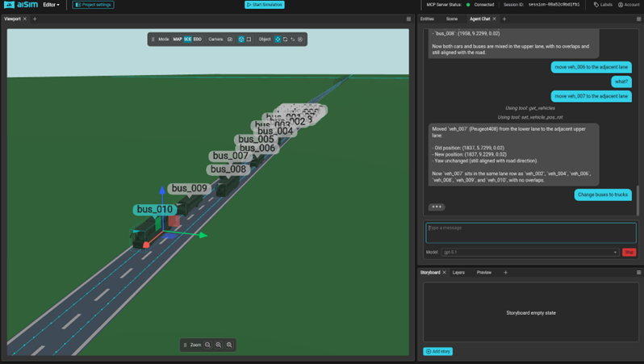Select the Object rotate tool
644x364 pixels.
click(x=285, y=40)
